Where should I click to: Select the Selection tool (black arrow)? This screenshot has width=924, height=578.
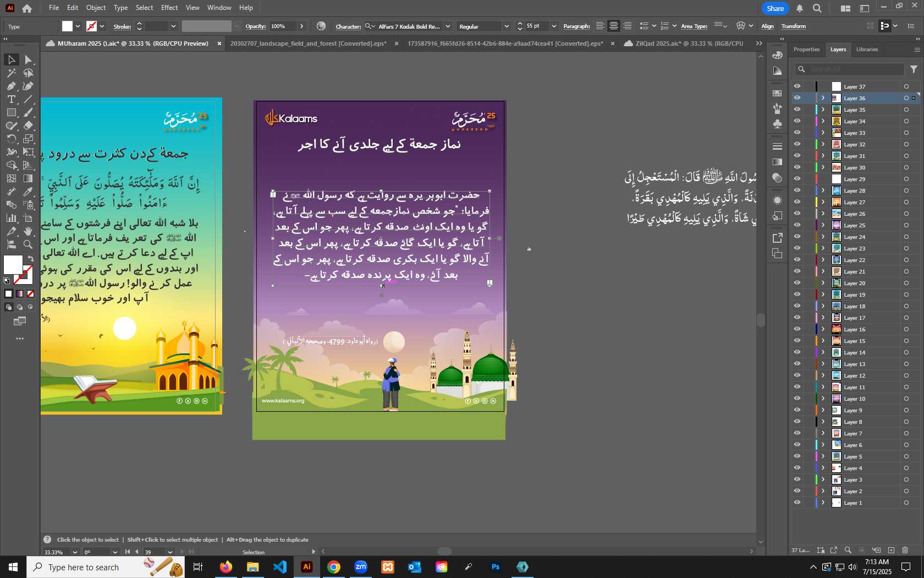[11, 59]
